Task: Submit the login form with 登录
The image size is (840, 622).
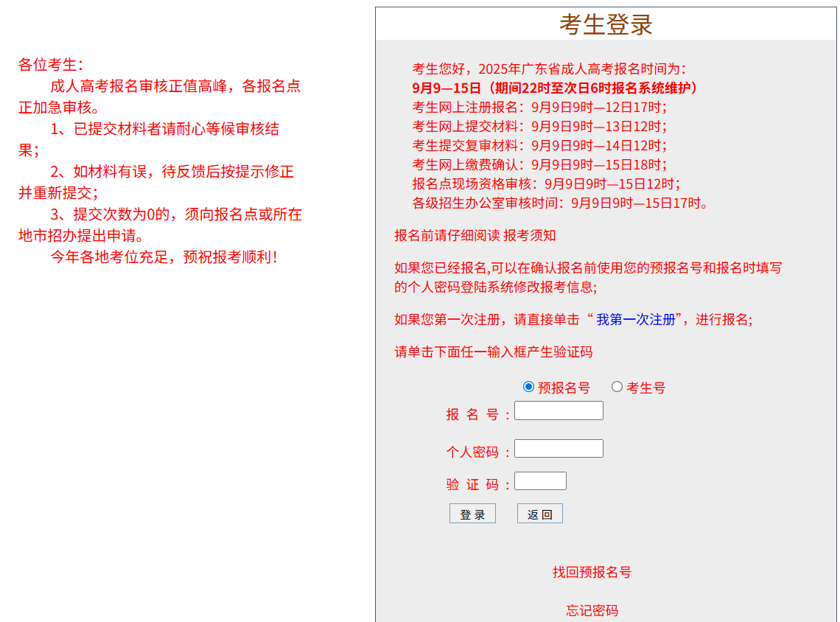Action: (472, 513)
